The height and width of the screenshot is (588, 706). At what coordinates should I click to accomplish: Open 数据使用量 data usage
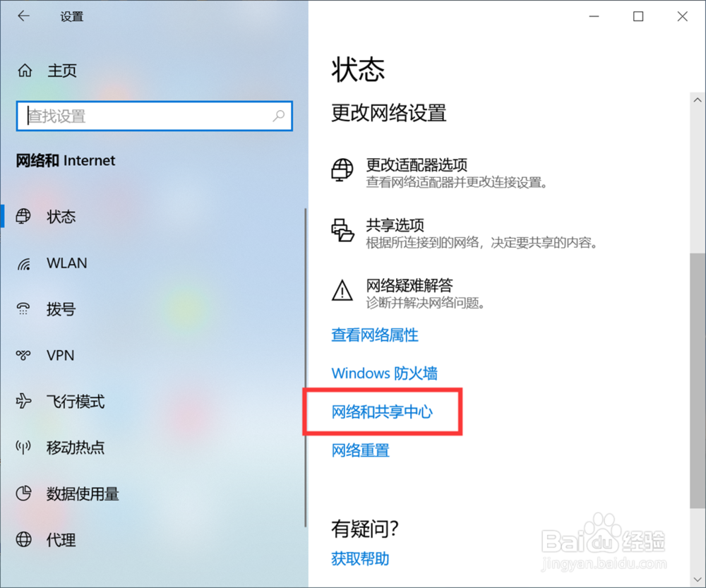point(83,493)
